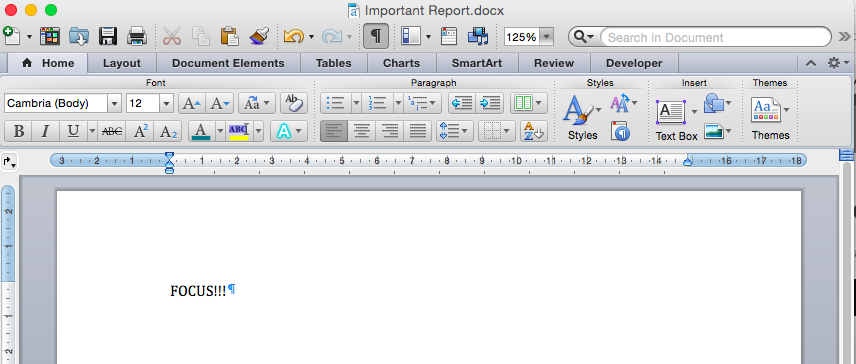Viewport: 856px width, 364px height.
Task: Click the New Blank Document icon
Action: pos(11,36)
